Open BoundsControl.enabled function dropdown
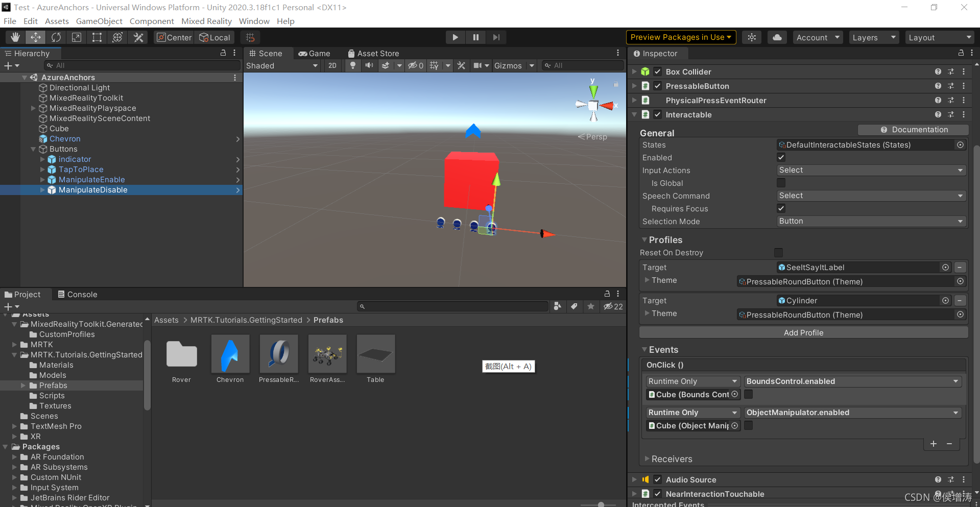This screenshot has height=507, width=980. click(x=852, y=381)
